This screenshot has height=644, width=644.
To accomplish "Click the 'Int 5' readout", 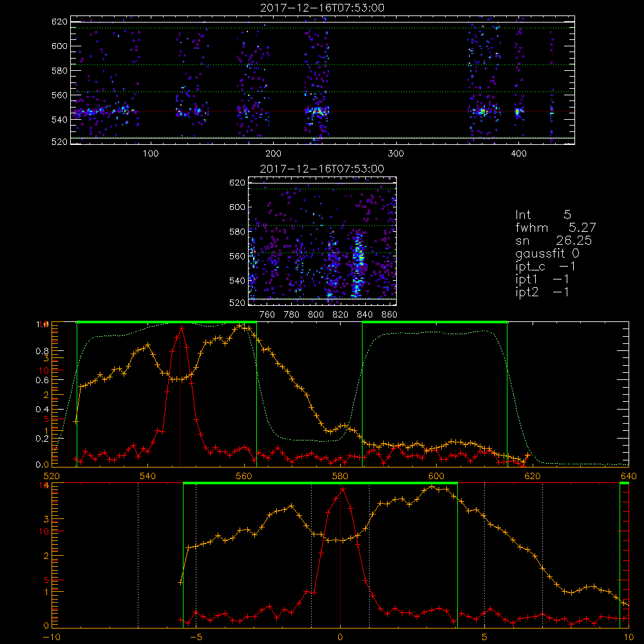I will point(543,214).
